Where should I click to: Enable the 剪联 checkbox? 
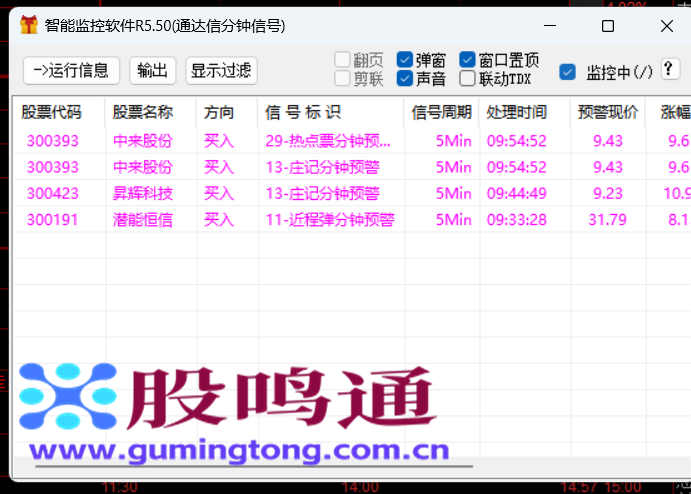pos(342,79)
